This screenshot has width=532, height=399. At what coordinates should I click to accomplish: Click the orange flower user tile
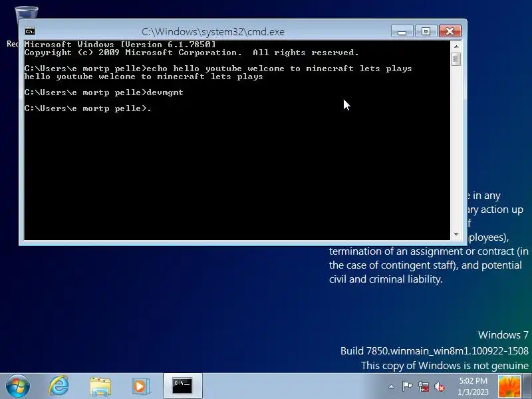point(509,386)
